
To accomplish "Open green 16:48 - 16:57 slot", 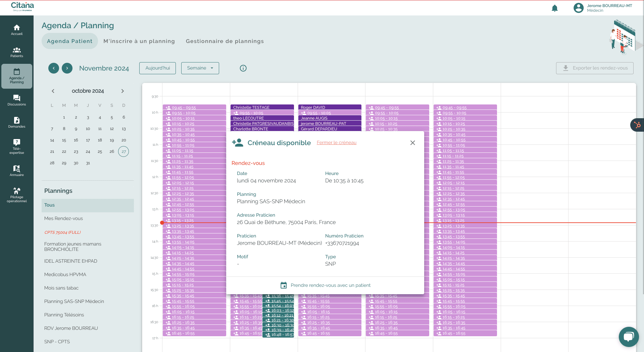I will (x=278, y=335).
